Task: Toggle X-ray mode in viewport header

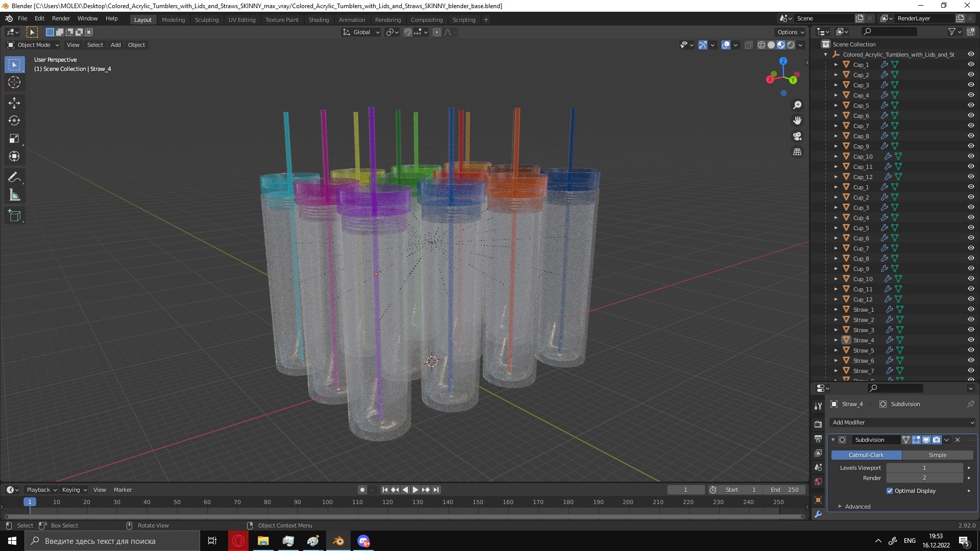Action: pyautogui.click(x=748, y=45)
